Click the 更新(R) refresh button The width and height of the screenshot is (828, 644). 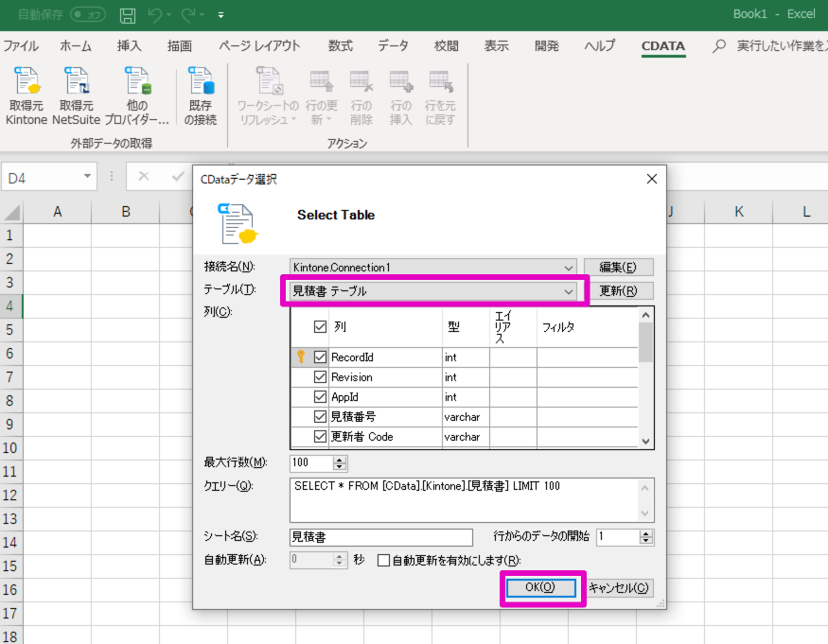[618, 291]
